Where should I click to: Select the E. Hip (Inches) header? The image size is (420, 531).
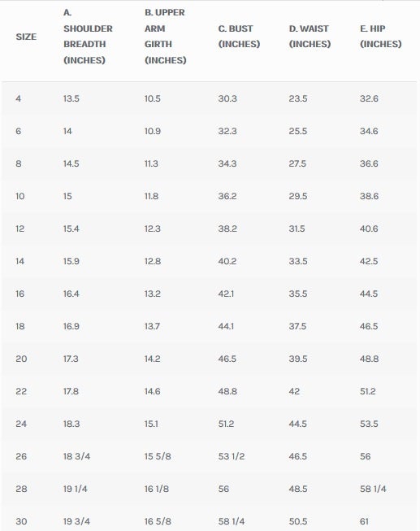(x=381, y=37)
